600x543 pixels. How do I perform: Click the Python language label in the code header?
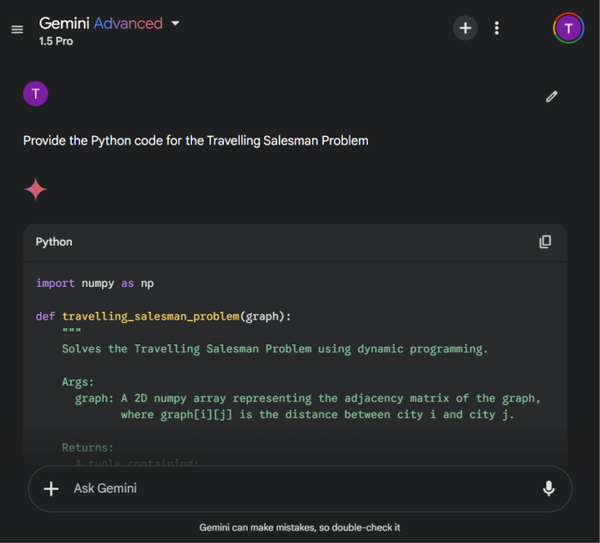point(54,242)
